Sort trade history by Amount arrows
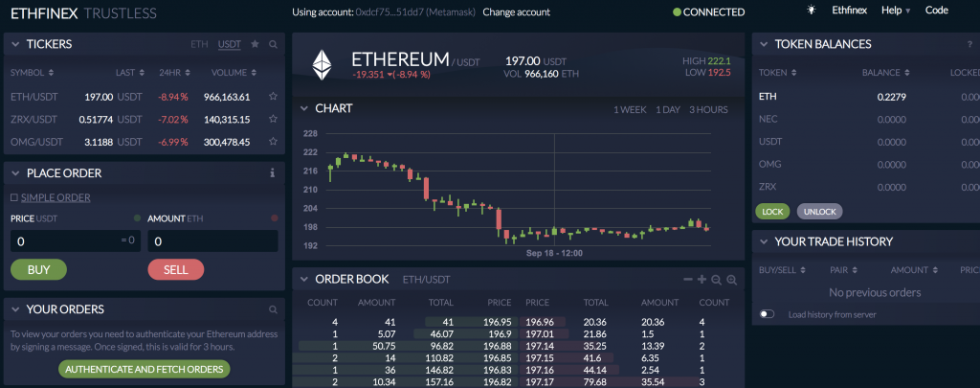Image resolution: width=980 pixels, height=388 pixels. (934, 270)
